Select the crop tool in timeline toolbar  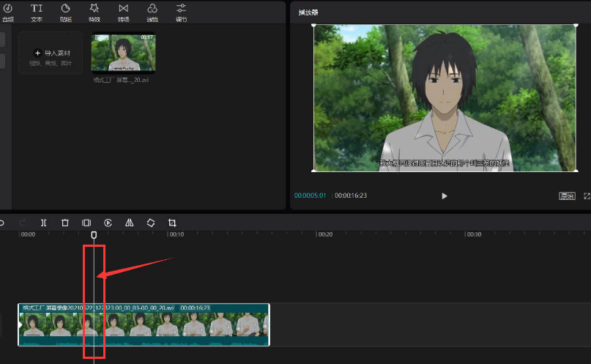(x=172, y=223)
